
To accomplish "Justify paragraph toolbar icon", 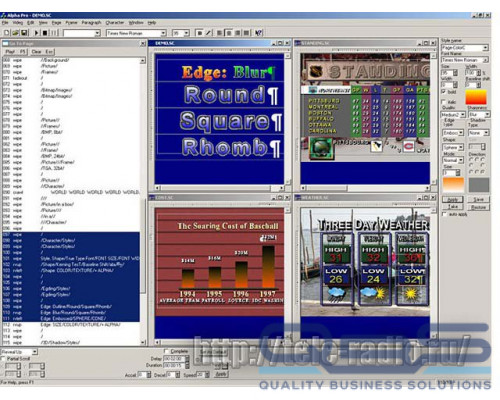I will pyautogui.click(x=246, y=33).
